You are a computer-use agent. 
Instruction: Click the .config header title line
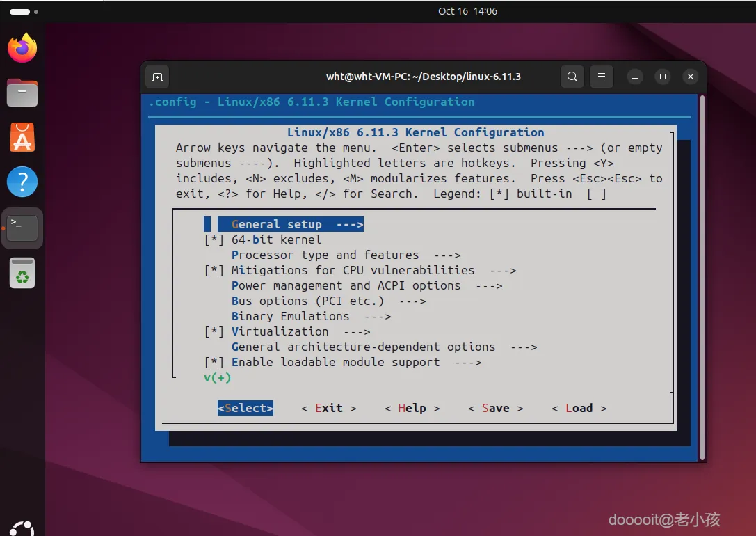coord(312,102)
